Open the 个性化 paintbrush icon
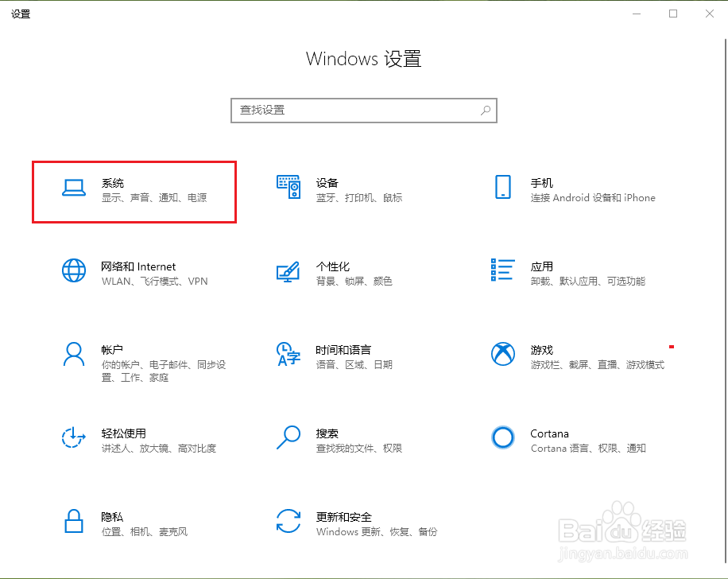Viewport: 728px width, 579px height. pos(288,271)
